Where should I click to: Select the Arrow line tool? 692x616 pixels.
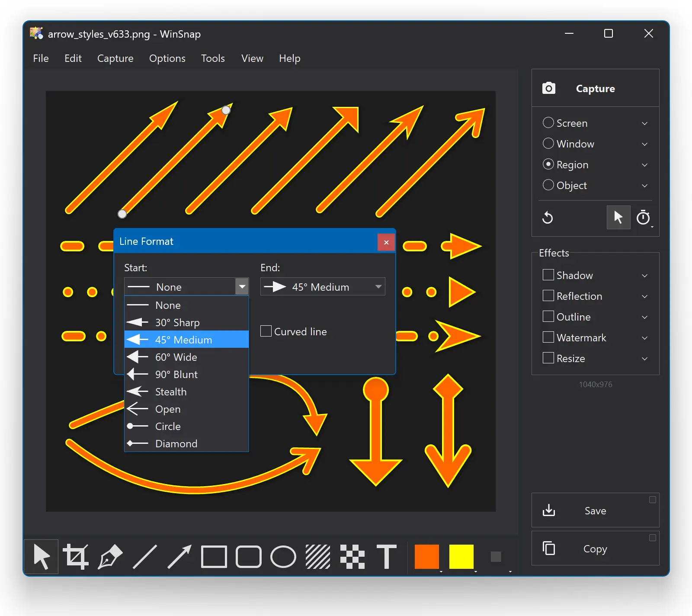(179, 557)
